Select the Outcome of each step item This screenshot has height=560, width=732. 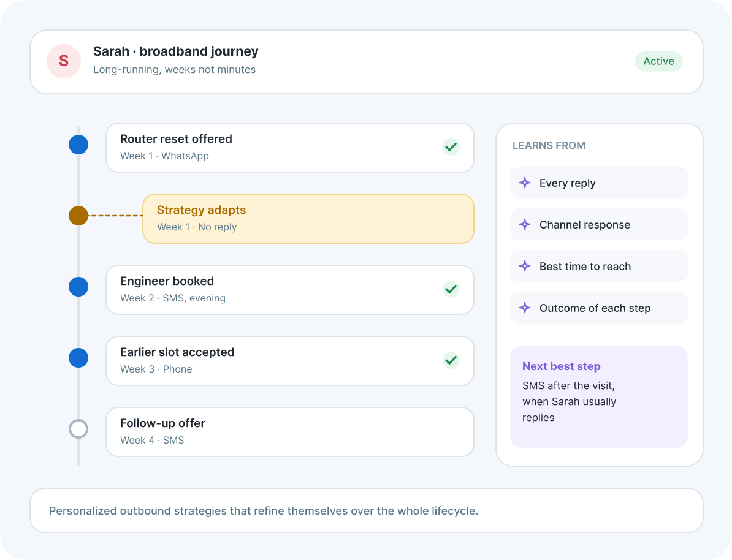click(x=599, y=308)
